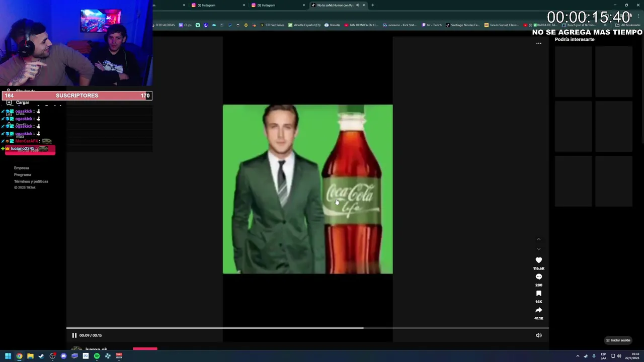Open the taskbar clock and date
Screen dimensions: 644x362
pos(632,356)
